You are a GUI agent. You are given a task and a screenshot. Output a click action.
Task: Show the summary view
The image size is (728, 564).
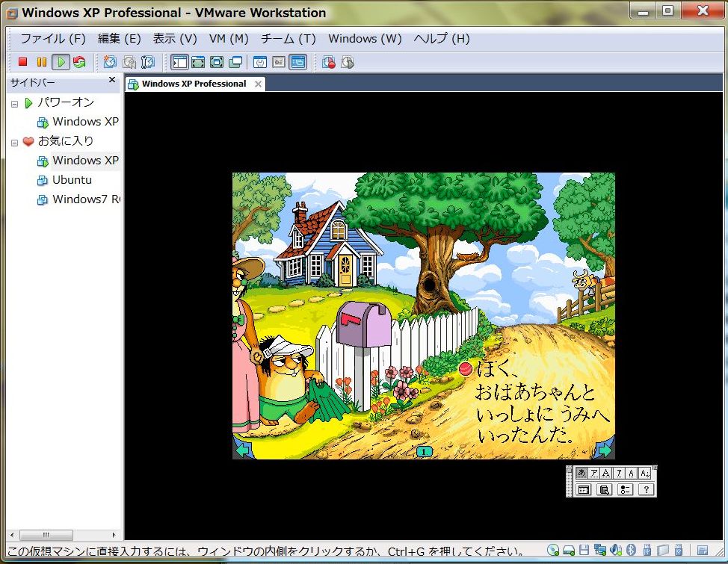(x=260, y=62)
